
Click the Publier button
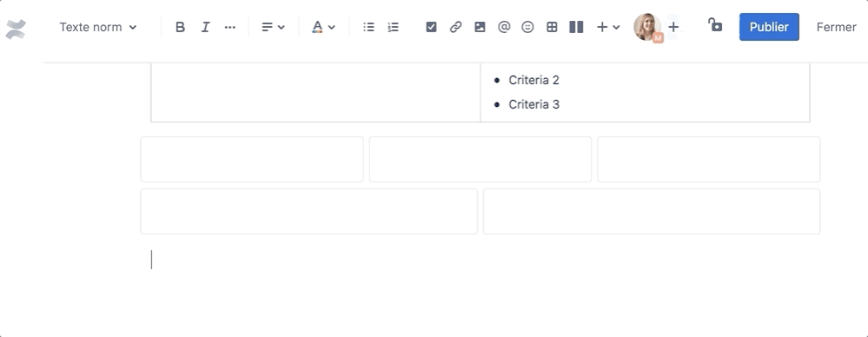(769, 27)
